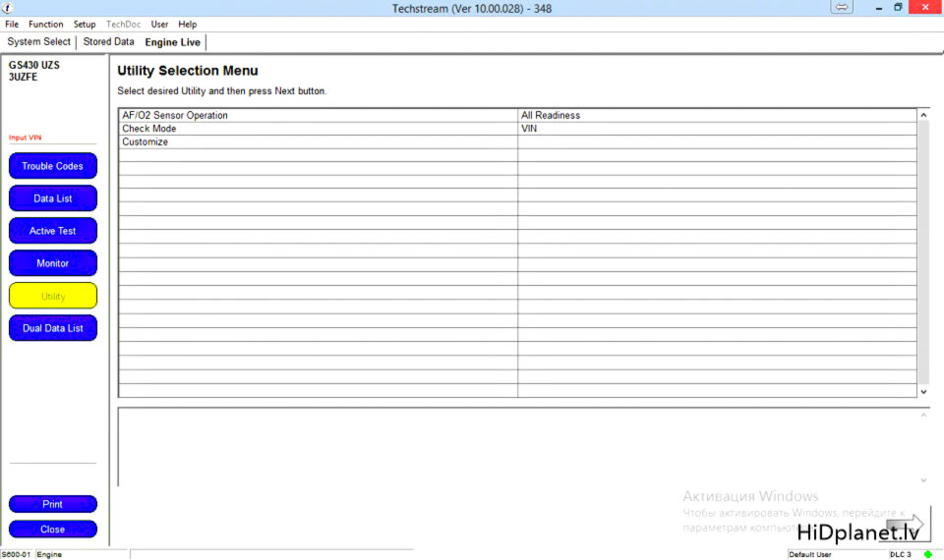Select the Check Mode utility row
Screen dimensions: 944x560
coord(149,129)
